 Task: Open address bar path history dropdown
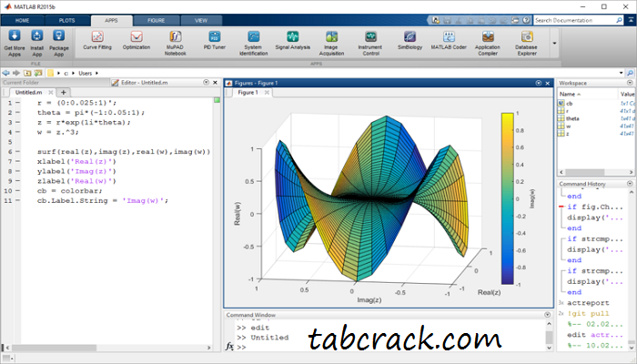point(621,73)
